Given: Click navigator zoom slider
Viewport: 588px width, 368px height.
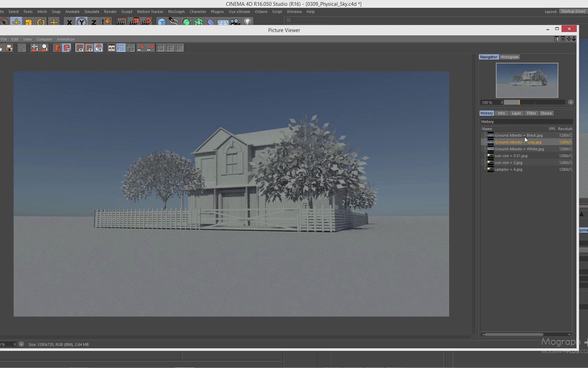Looking at the screenshot, I should (534, 103).
